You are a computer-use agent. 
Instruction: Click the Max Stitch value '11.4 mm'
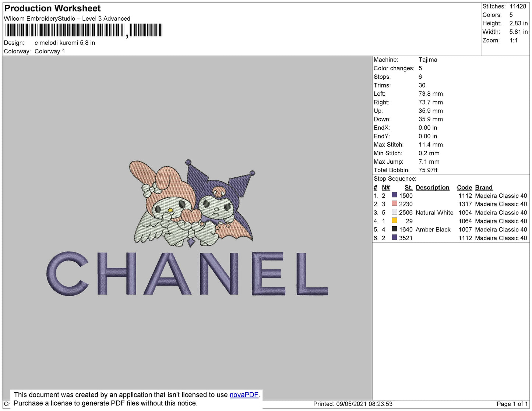pyautogui.click(x=431, y=145)
